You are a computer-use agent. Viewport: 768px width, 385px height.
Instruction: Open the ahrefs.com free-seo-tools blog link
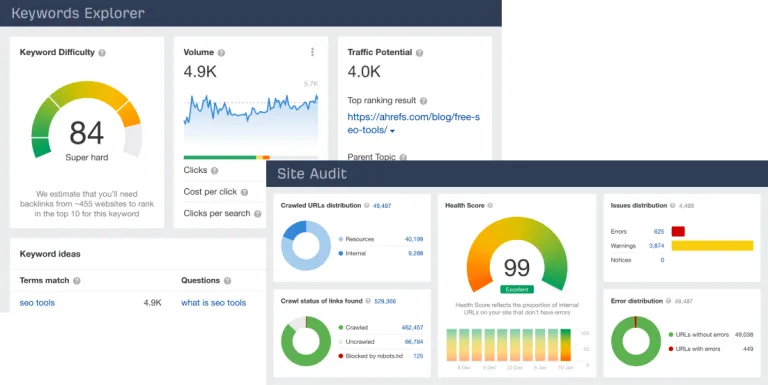click(x=413, y=123)
